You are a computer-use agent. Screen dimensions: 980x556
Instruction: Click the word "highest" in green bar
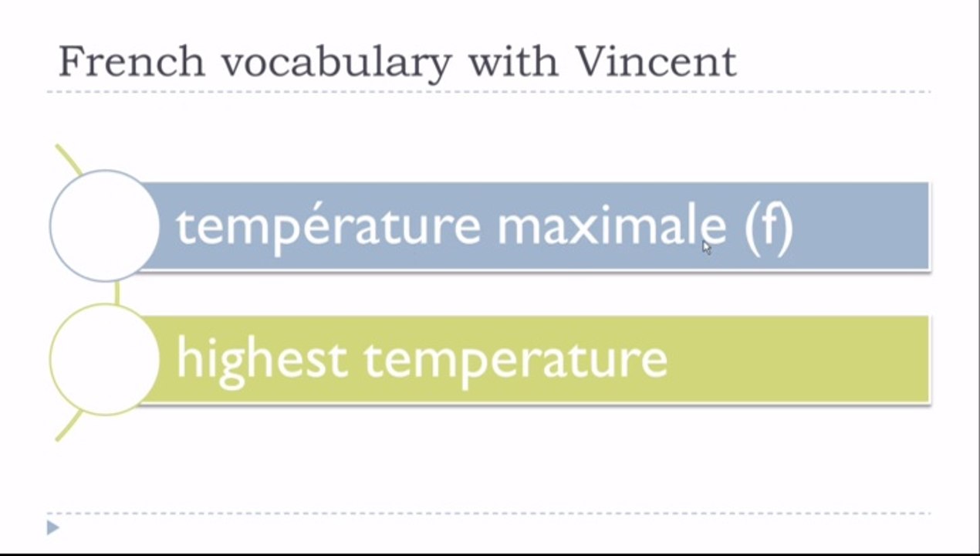261,361
